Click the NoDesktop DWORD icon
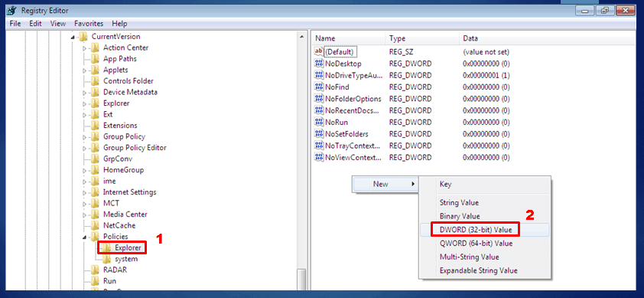This screenshot has height=298, width=644. (x=319, y=64)
